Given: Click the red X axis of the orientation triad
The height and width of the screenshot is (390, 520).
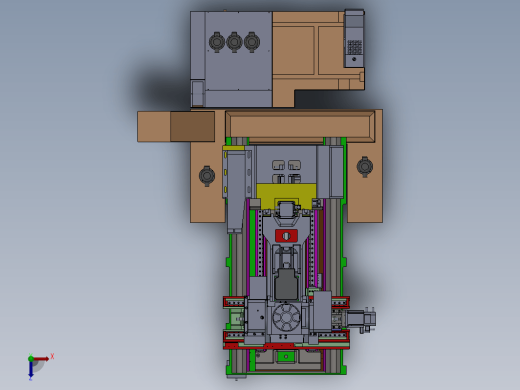Looking at the screenshot, I should [x=42, y=359].
